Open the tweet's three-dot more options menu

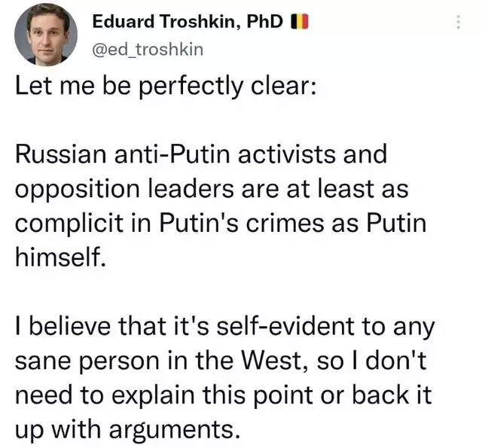coord(459,23)
